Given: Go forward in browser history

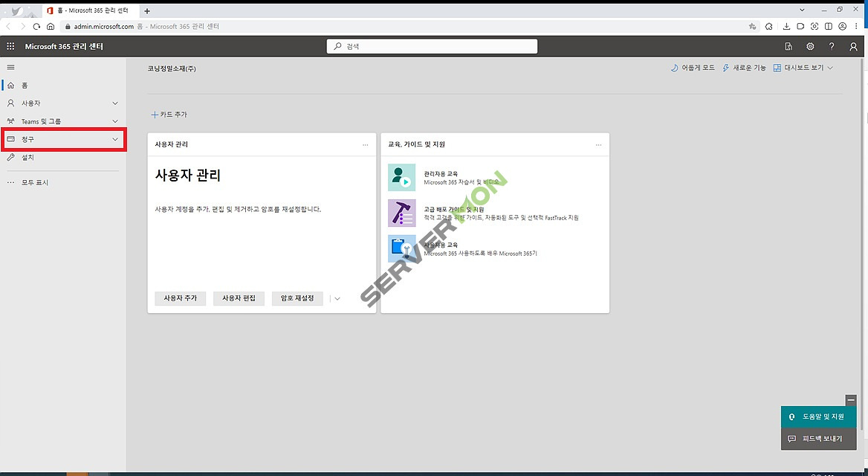Looking at the screenshot, I should [x=23, y=27].
